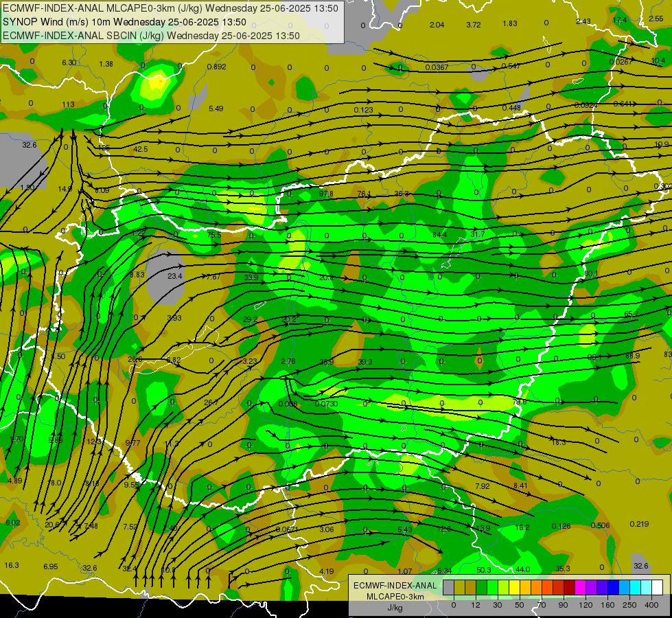Click the map value 42.5

point(141,149)
